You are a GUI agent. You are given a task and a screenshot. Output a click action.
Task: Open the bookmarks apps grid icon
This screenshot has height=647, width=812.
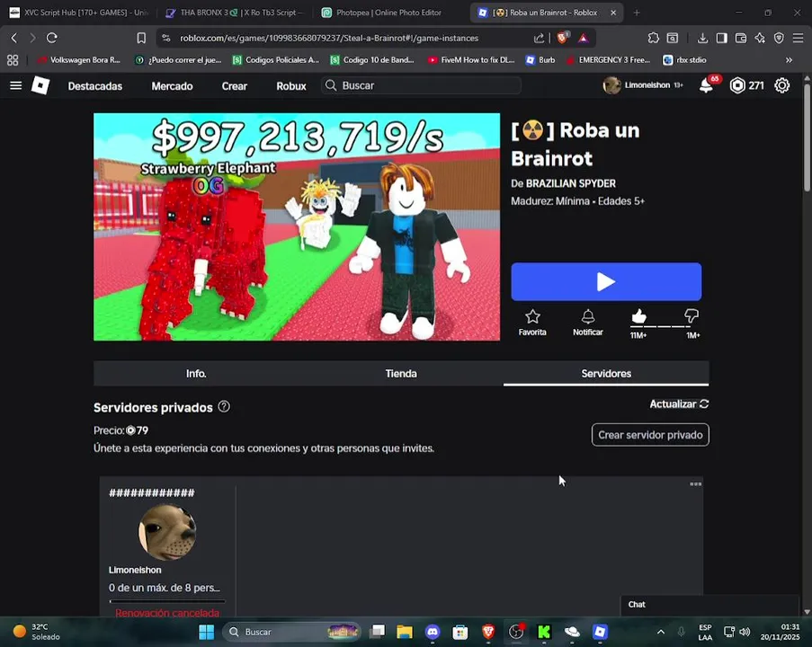(13, 60)
